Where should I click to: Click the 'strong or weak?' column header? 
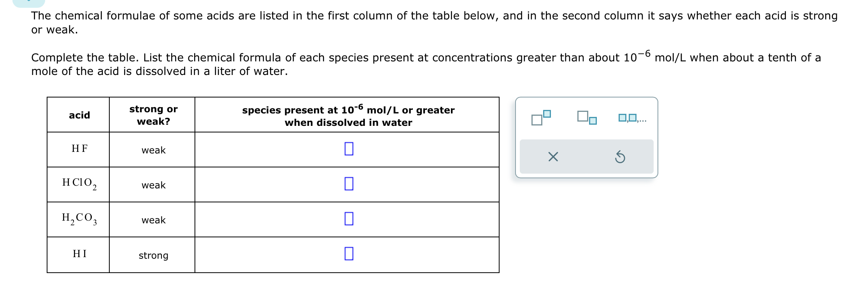[x=153, y=115]
